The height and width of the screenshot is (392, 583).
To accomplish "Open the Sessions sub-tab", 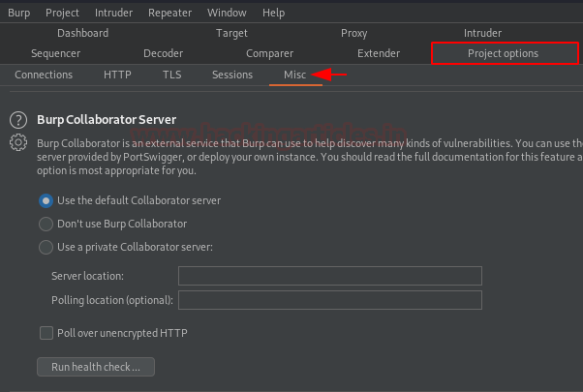I will click(232, 75).
